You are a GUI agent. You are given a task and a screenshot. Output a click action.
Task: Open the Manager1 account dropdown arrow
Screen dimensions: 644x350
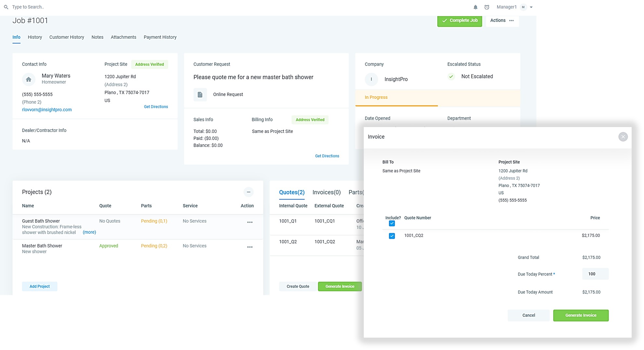coord(531,7)
